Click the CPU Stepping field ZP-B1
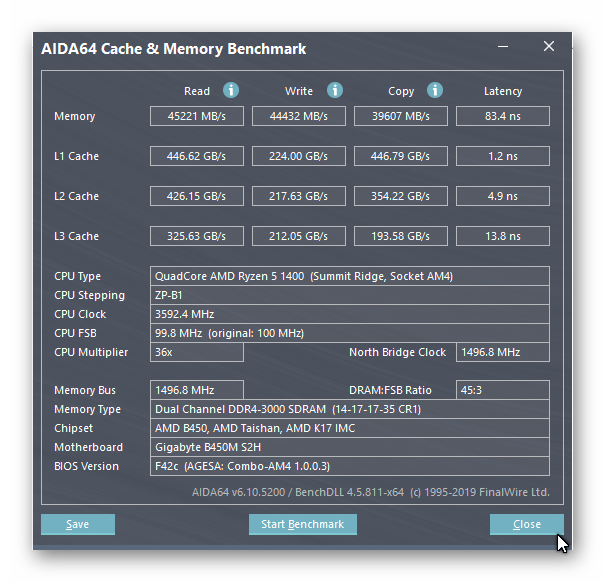Screen dimensions: 605x582 350,295
